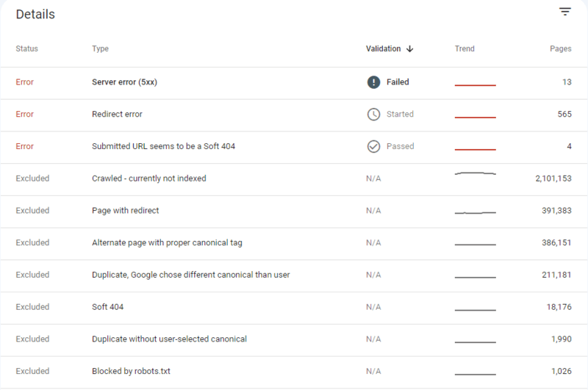Click the Failed validation exclamation icon
The height and width of the screenshot is (390, 588).
tap(373, 82)
